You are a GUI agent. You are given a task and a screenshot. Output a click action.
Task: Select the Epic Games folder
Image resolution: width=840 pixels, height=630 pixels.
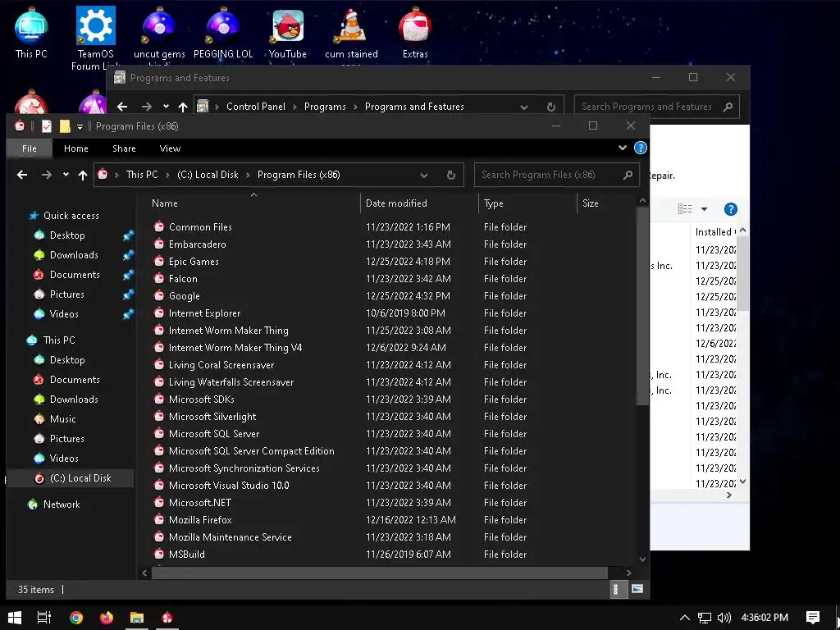pyautogui.click(x=194, y=262)
